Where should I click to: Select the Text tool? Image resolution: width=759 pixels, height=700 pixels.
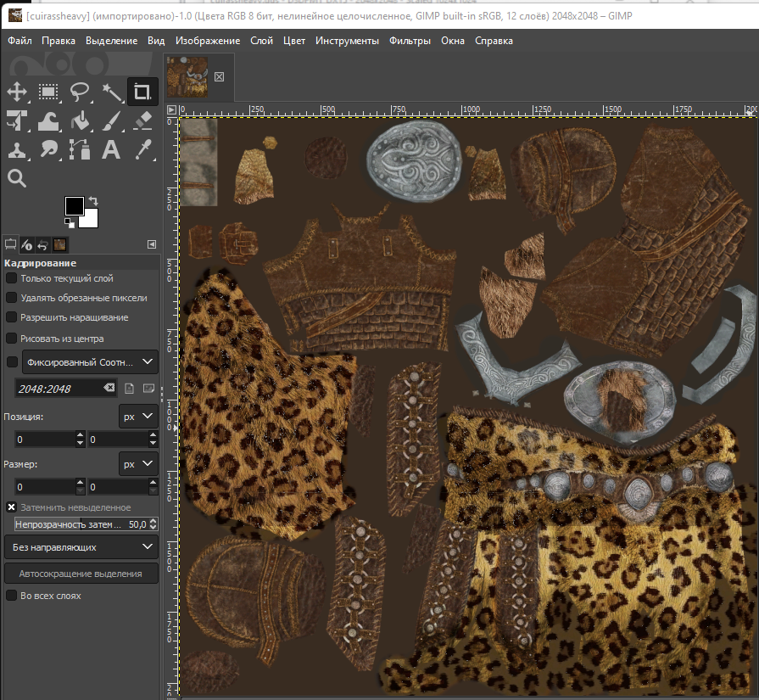click(111, 150)
